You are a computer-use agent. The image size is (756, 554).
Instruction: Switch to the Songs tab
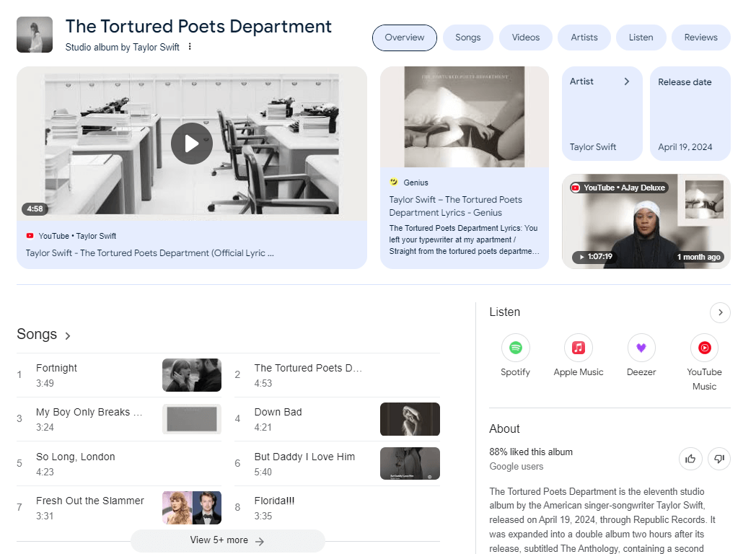467,38
